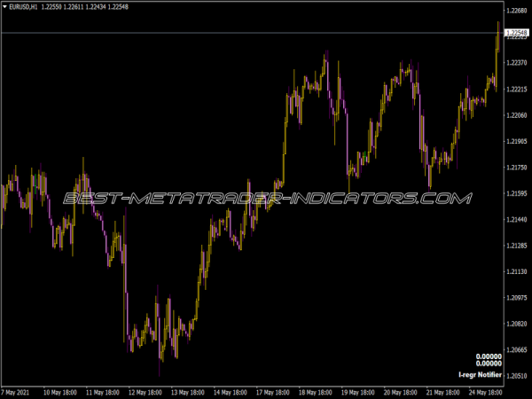
Task: Click the OHLC values in chart header
Action: pyautogui.click(x=86, y=7)
